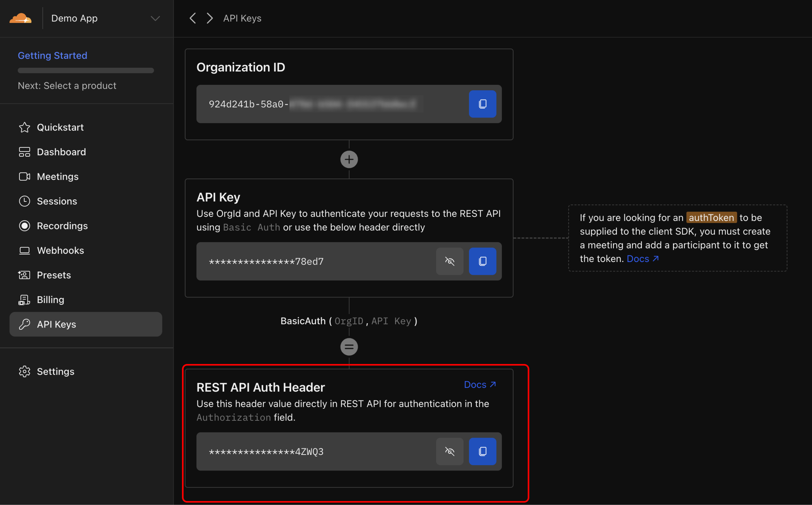Viewport: 812px width, 505px height.
Task: Click the Getting Started progress bar
Action: tap(86, 70)
